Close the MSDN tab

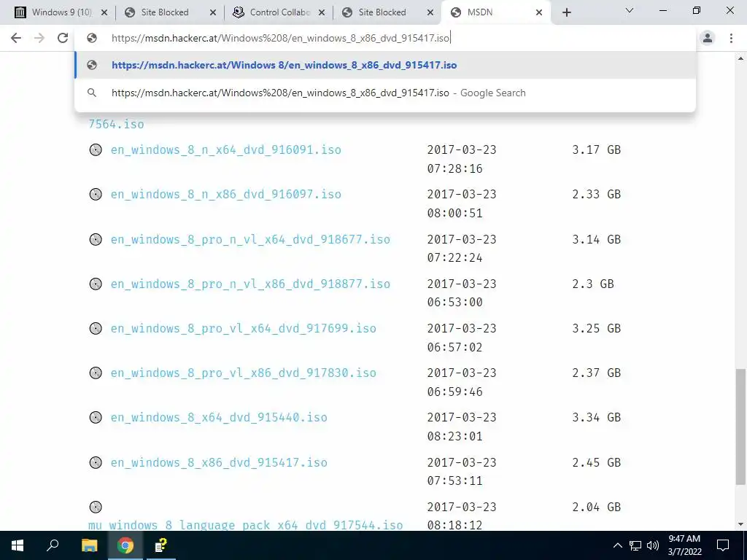539,12
